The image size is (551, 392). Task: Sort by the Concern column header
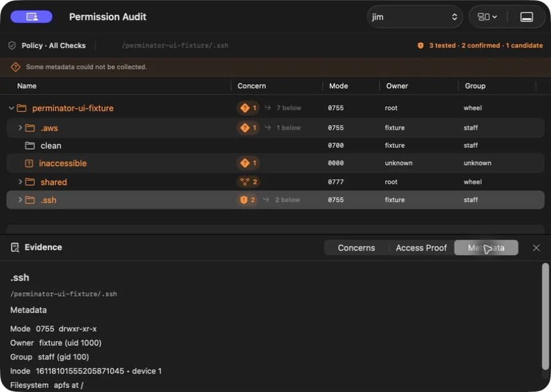(252, 86)
